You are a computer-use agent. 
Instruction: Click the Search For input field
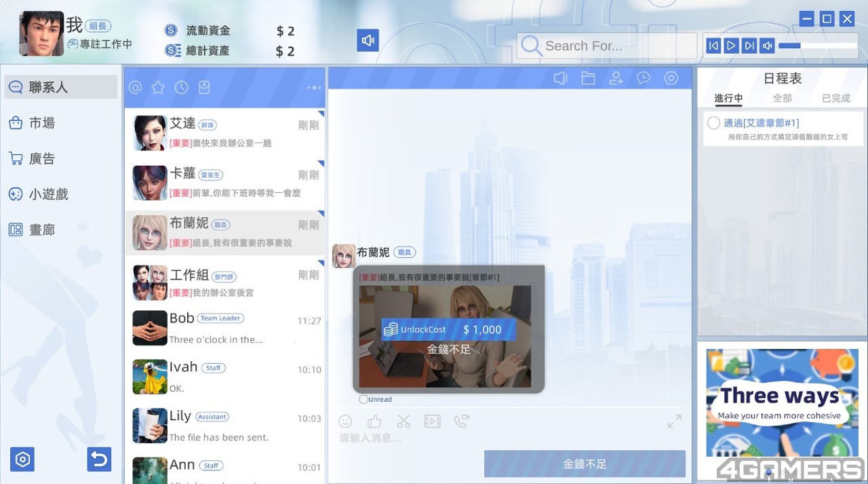coord(607,46)
